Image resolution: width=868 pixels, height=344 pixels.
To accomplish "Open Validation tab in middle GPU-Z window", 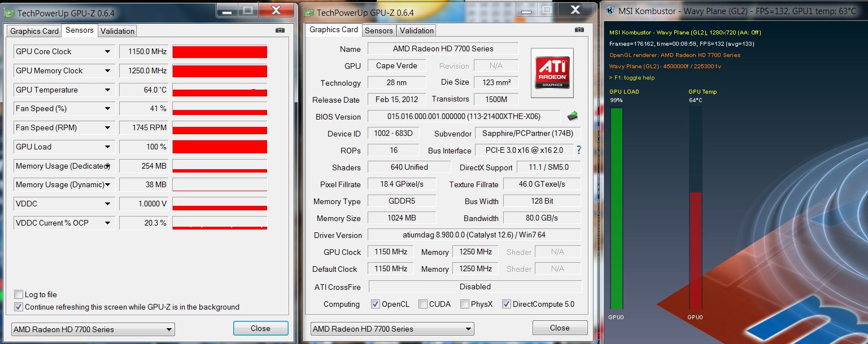I will click(x=417, y=30).
